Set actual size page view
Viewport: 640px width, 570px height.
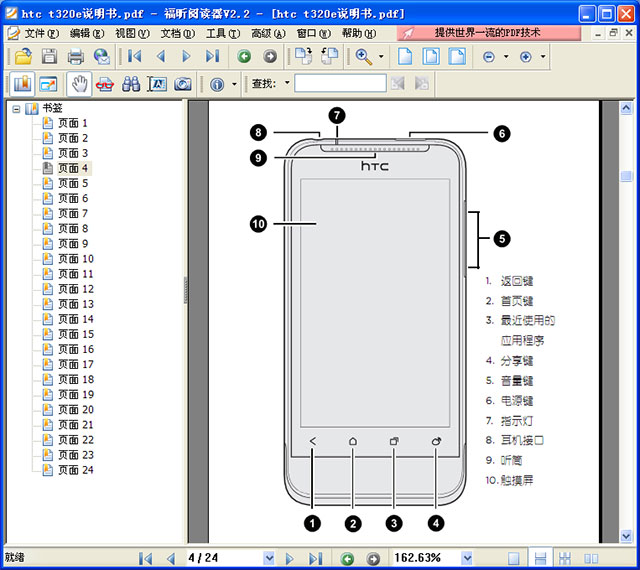click(x=405, y=56)
